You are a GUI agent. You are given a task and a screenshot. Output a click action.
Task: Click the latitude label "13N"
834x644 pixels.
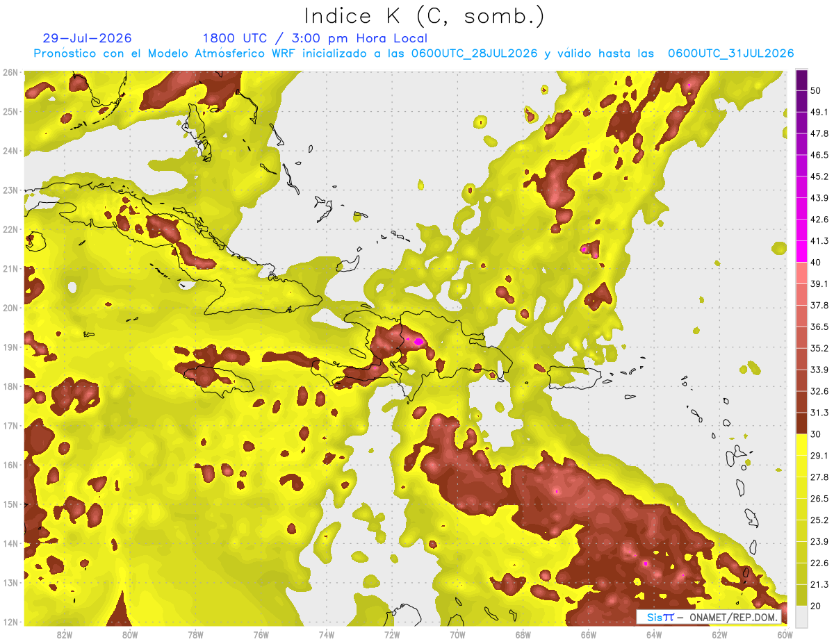point(10,583)
